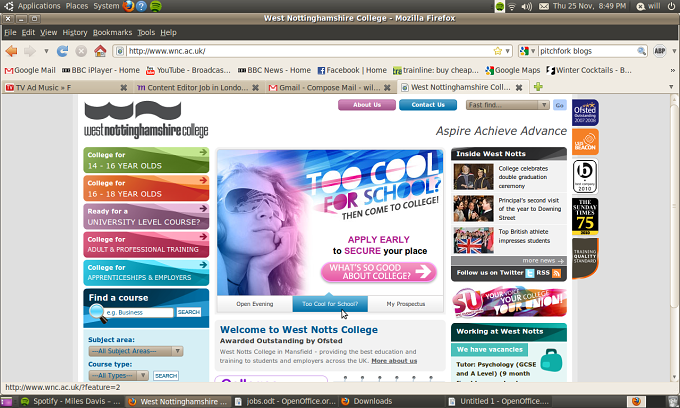This screenshot has height=408, width=680.
Task: Click the more news link
Action: pos(543,261)
